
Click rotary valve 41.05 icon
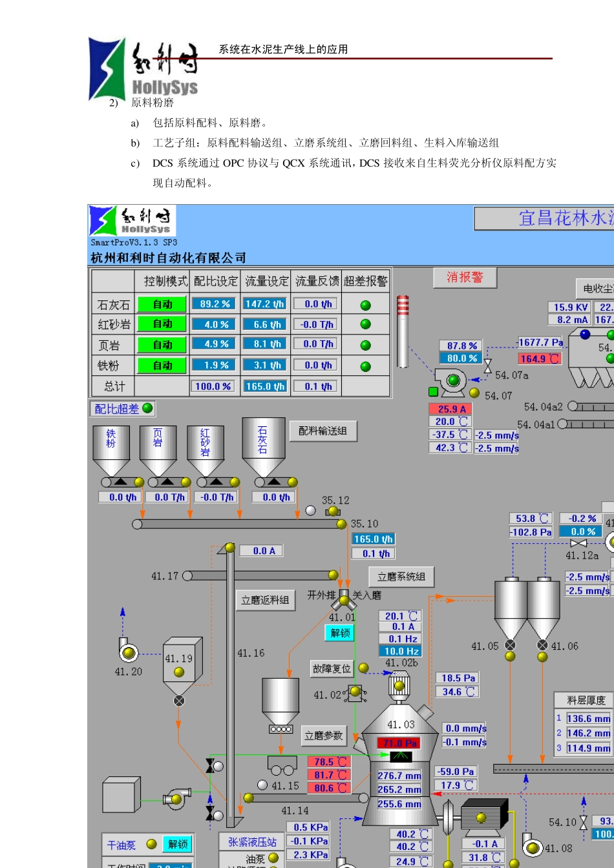tap(510, 645)
